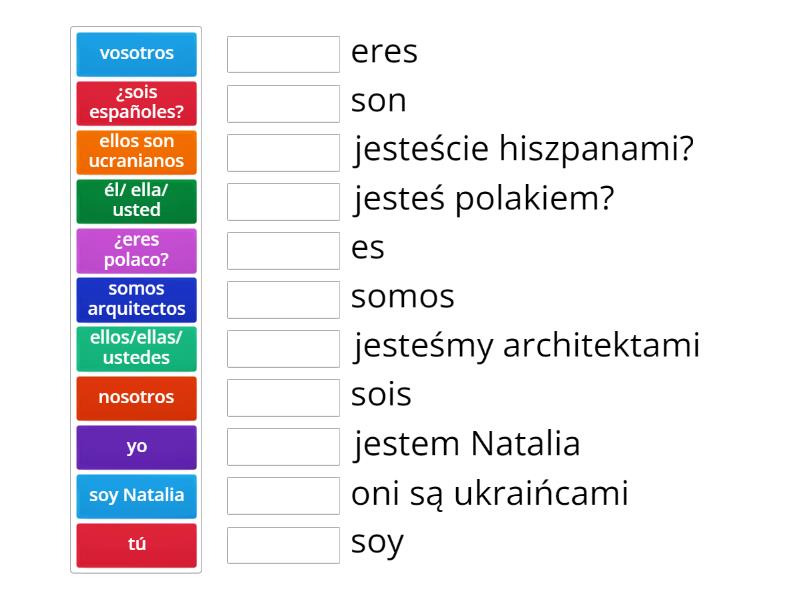The width and height of the screenshot is (800, 600).
Task: Select the red '¿sois españoles?' tile
Action: [136, 103]
